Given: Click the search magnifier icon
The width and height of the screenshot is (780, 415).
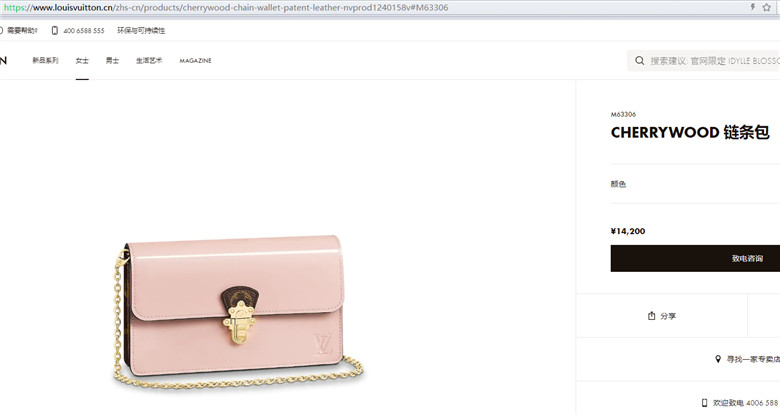Looking at the screenshot, I should point(640,61).
